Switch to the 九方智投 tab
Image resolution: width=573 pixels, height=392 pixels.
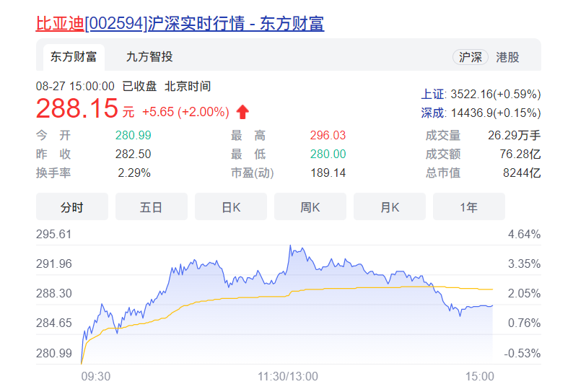coord(149,57)
